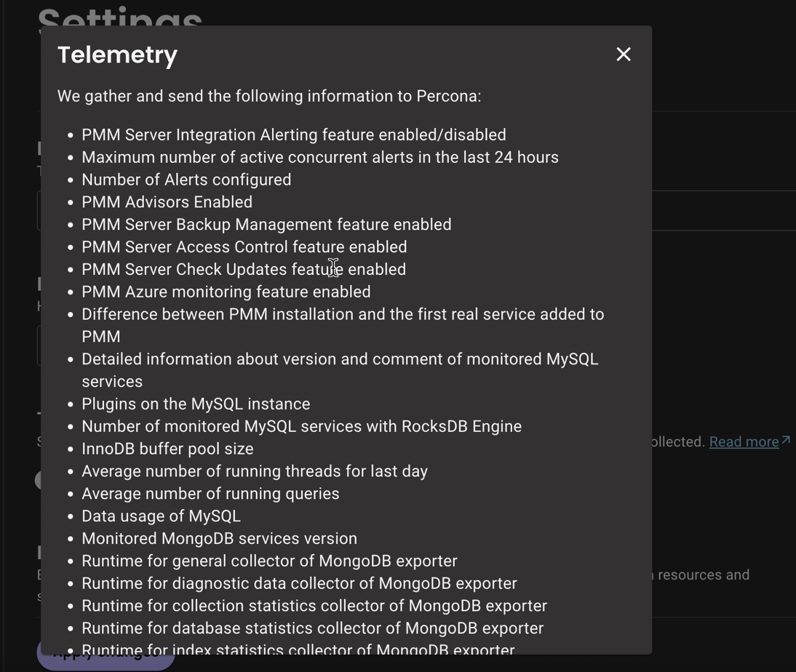796x672 pixels.
Task: Click 'We gather and send the following information' text
Action: pyautogui.click(x=269, y=96)
